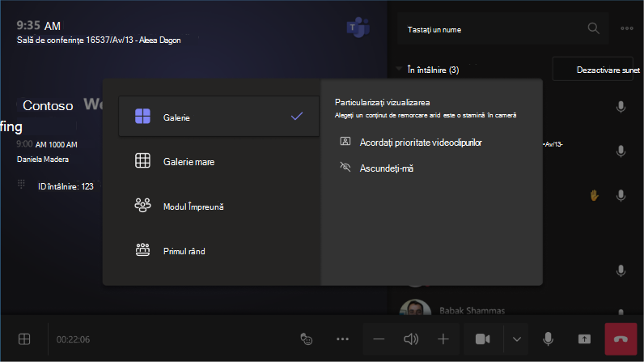Screen dimensions: 644x362
Task: Click the Modul Împreună people icon
Action: pyautogui.click(x=142, y=205)
